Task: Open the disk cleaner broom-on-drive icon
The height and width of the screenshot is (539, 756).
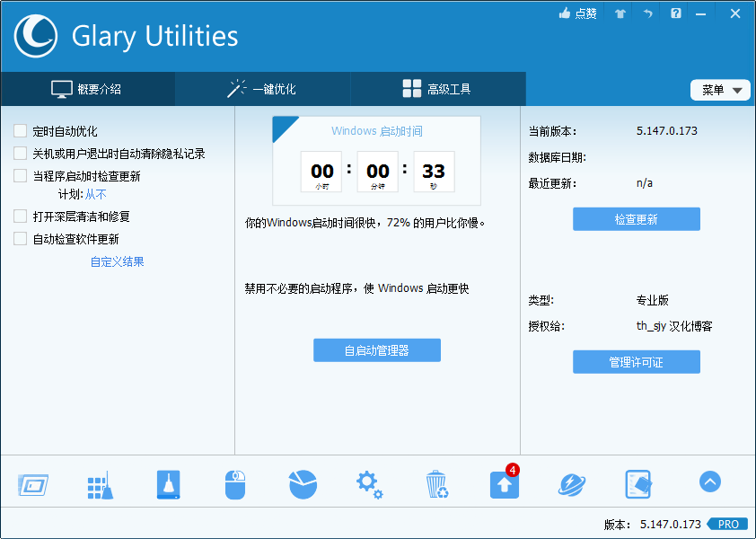Action: click(168, 484)
